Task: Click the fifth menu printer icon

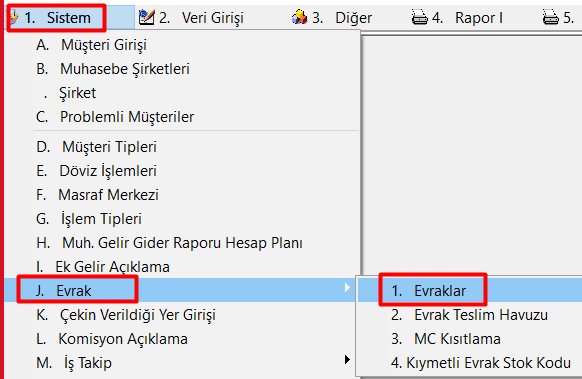Action: click(550, 17)
